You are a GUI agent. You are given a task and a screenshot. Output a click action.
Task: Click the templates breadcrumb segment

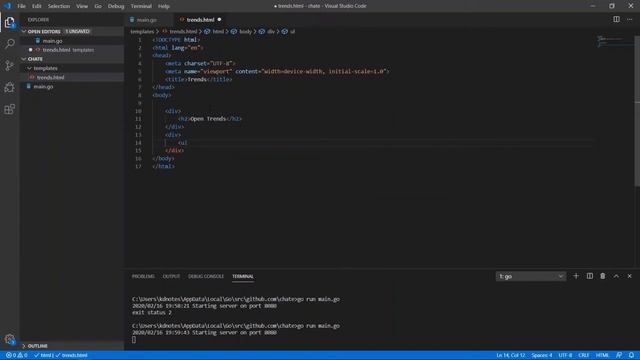142,31
